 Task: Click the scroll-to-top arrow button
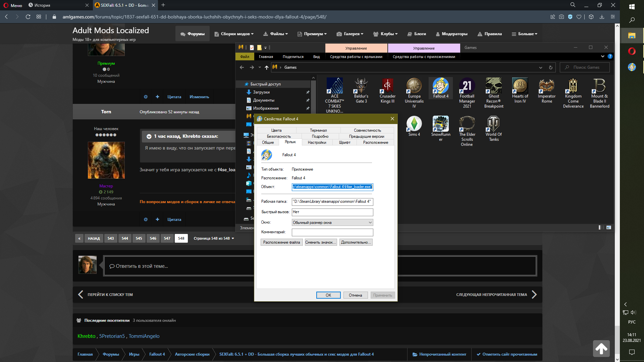[x=601, y=349]
